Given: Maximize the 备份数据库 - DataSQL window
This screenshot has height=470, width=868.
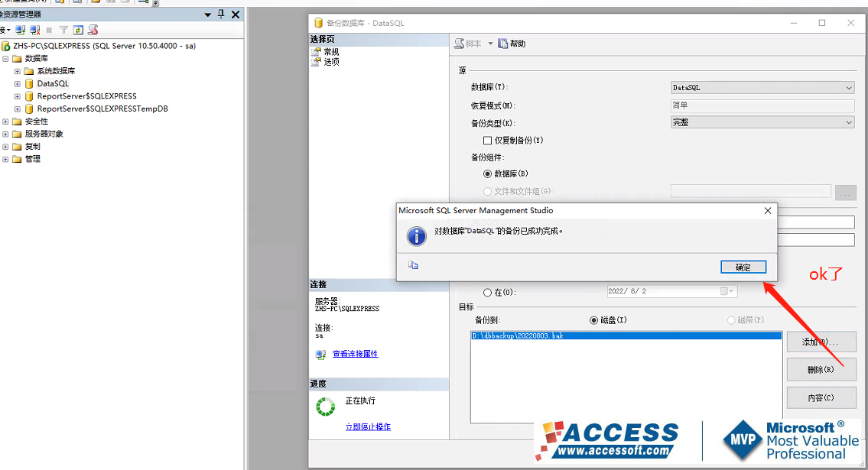Looking at the screenshot, I should coord(822,23).
